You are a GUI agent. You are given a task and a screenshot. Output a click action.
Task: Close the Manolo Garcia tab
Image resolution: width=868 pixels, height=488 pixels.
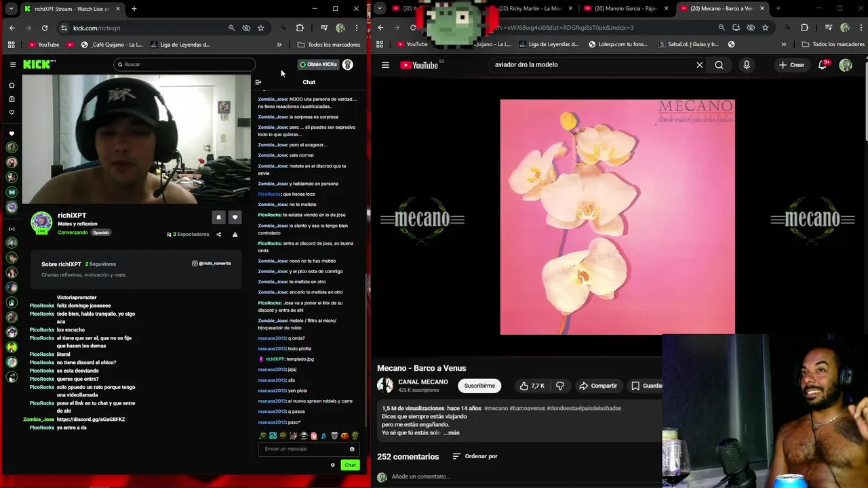(x=666, y=9)
